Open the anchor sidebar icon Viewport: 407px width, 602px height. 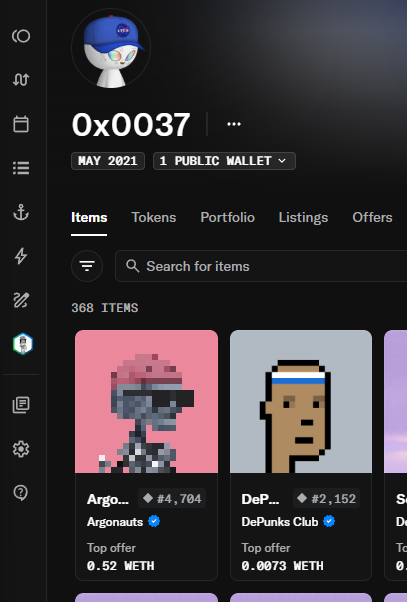click(x=21, y=212)
